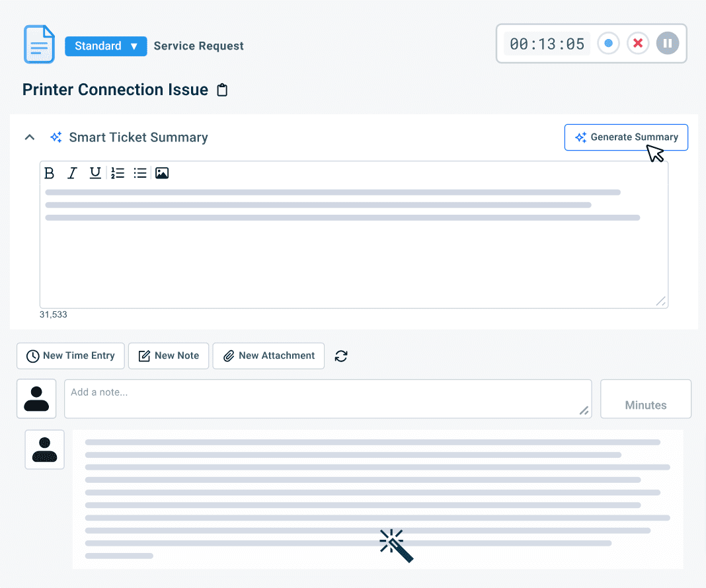Screen dimensions: 706x588
Task: Create a New Time Entry
Action: [x=71, y=356]
